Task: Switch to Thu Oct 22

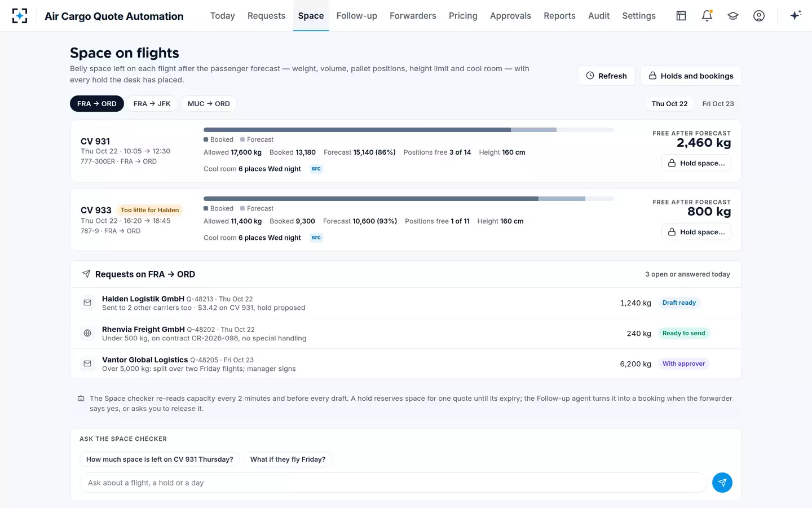Action: click(670, 104)
